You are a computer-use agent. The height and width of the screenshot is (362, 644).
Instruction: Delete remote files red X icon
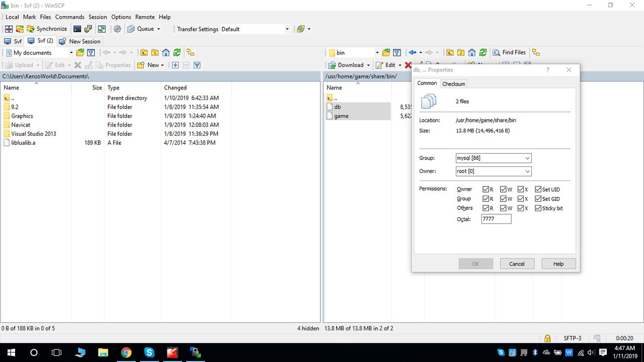coord(408,65)
